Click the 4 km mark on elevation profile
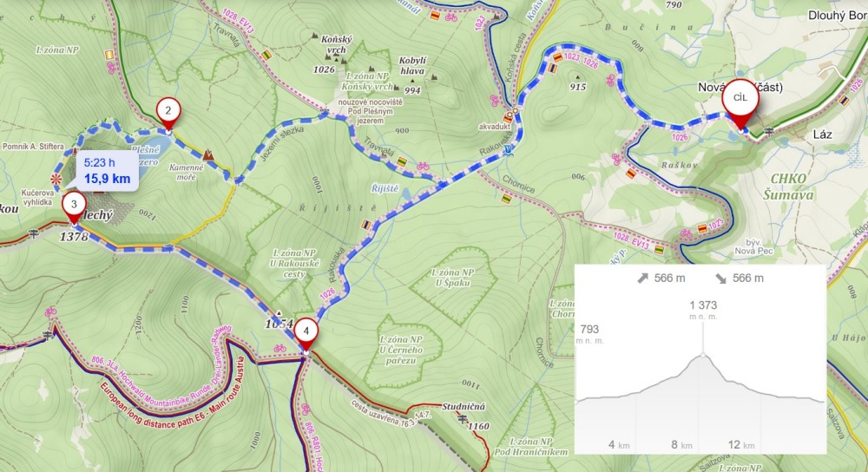 (619, 445)
